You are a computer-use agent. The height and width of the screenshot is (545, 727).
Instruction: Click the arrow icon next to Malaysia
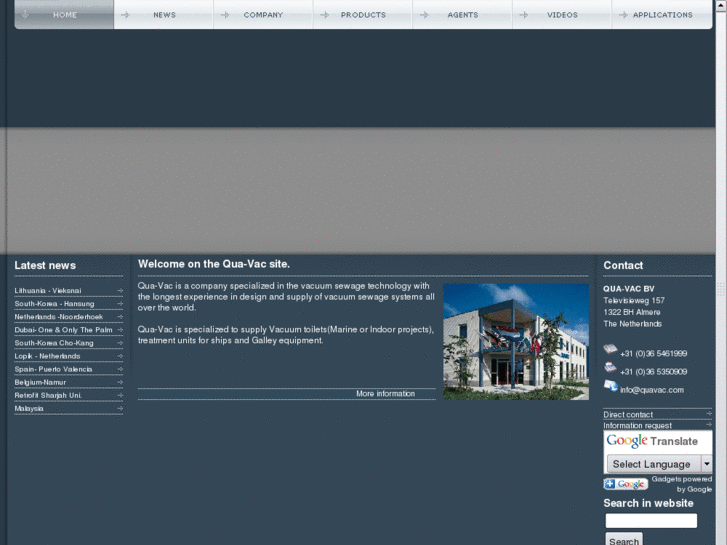(120, 408)
